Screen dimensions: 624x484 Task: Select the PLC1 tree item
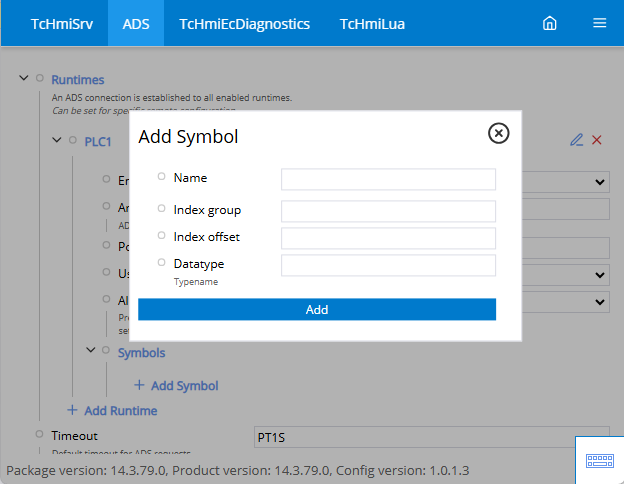[98, 142]
